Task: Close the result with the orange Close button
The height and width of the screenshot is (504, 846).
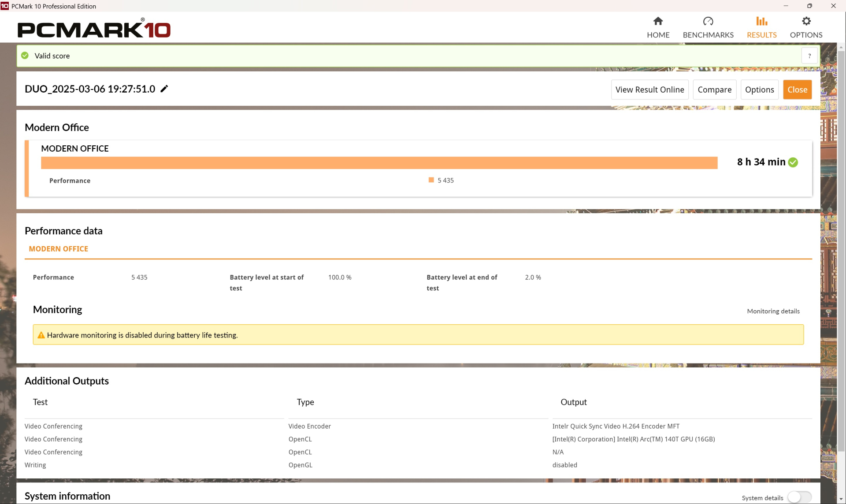Action: [x=797, y=90]
